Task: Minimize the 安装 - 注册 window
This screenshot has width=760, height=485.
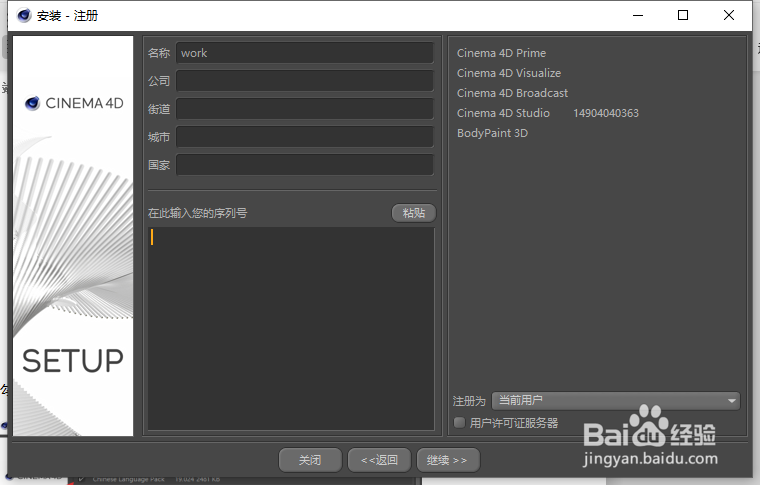Action: (638, 16)
